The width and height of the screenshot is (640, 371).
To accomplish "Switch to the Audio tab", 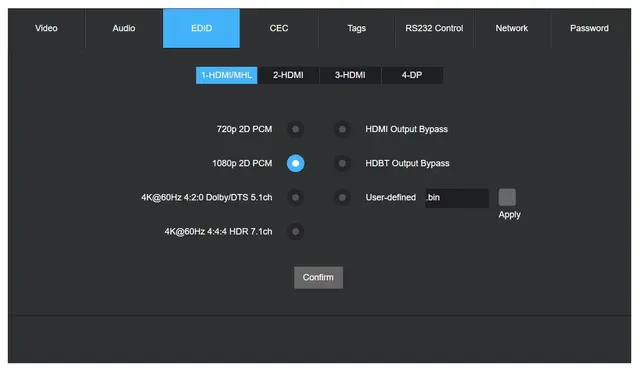I will point(124,28).
